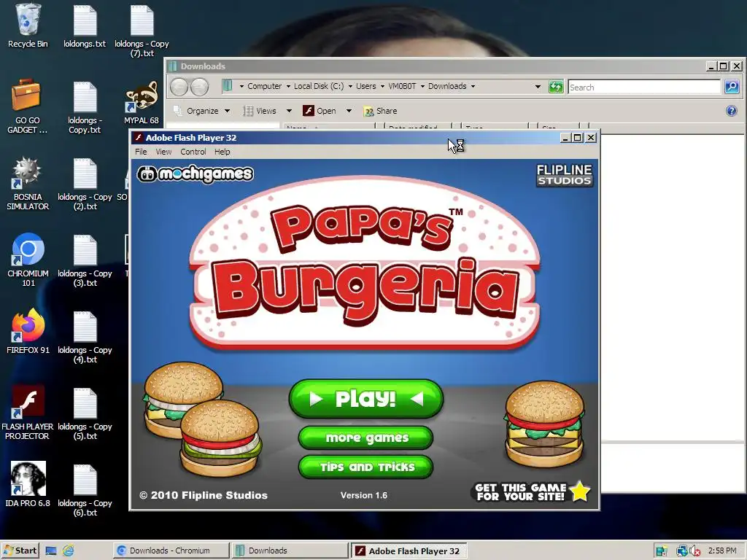The width and height of the screenshot is (747, 560).
Task: Click the search magnifier button in Downloads
Action: coord(732,87)
